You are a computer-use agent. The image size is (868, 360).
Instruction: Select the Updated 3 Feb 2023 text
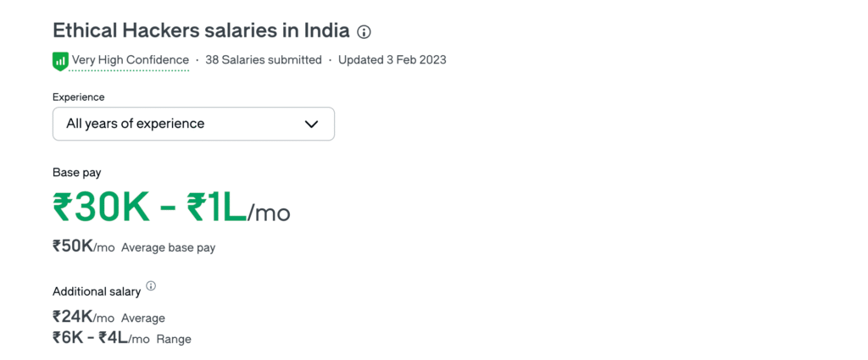(x=392, y=60)
